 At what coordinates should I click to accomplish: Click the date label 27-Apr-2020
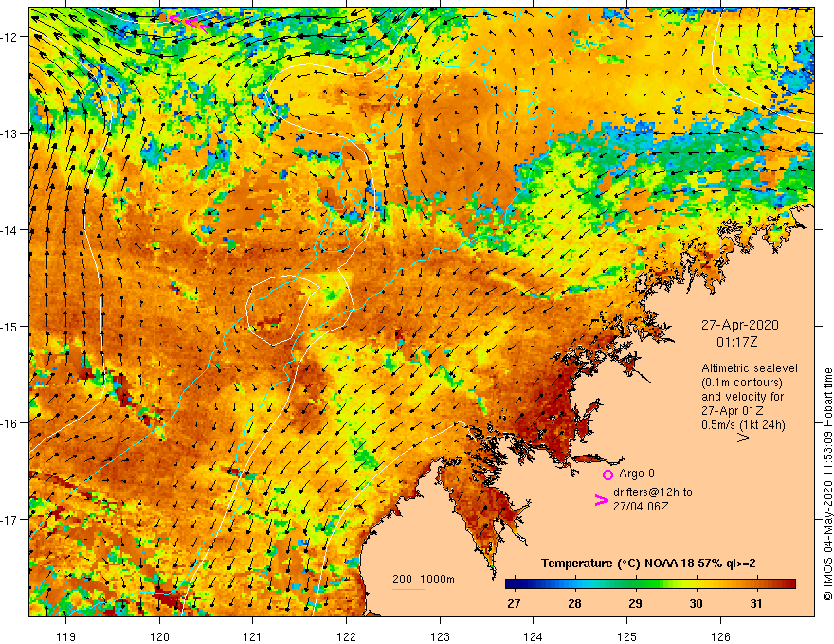(x=740, y=325)
